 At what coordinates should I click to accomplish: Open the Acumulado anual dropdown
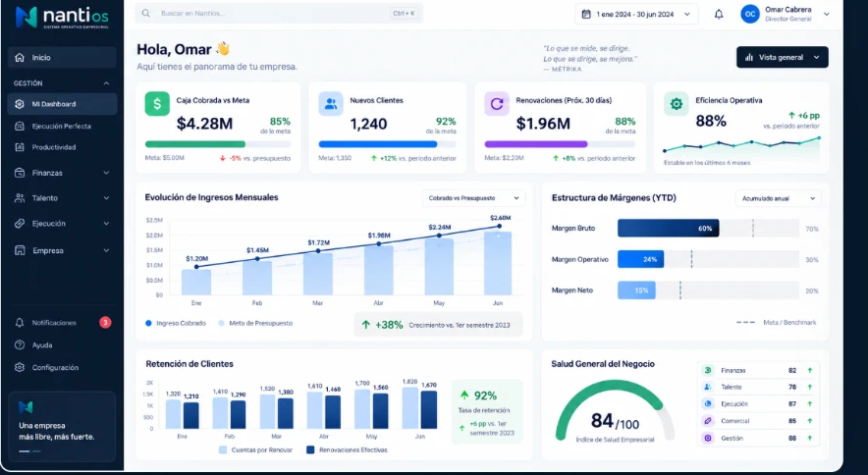coord(779,198)
